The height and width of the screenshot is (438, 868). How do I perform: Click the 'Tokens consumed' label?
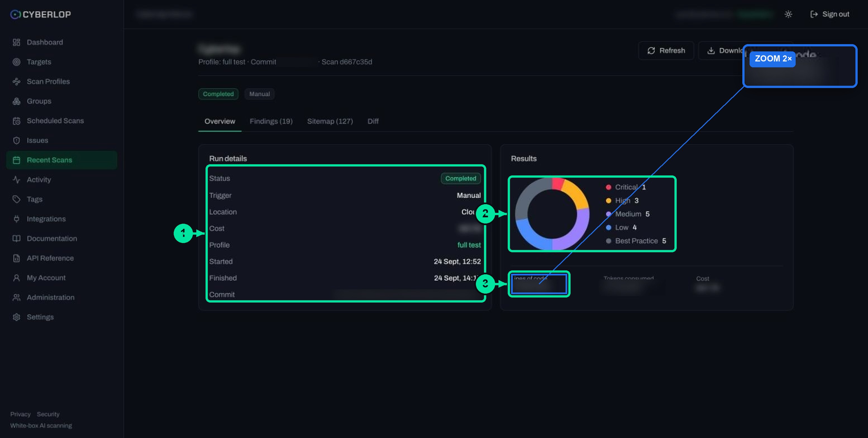(628, 278)
